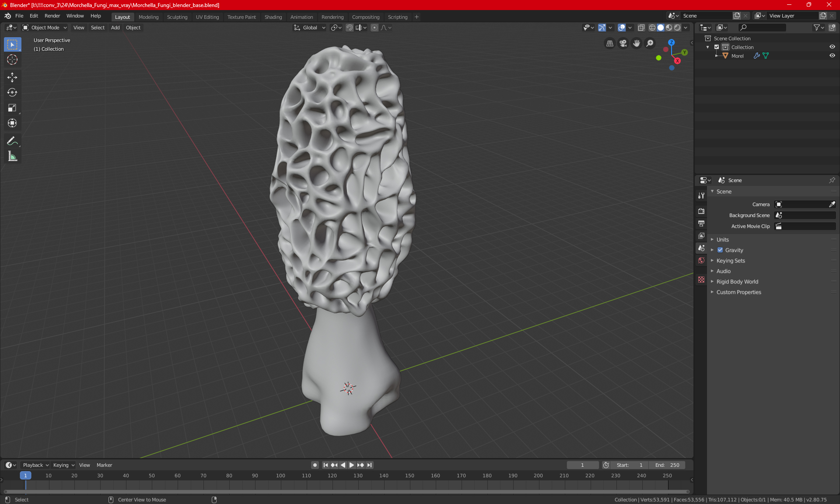Choose the Measure ruler tool
The height and width of the screenshot is (504, 840).
12,156
